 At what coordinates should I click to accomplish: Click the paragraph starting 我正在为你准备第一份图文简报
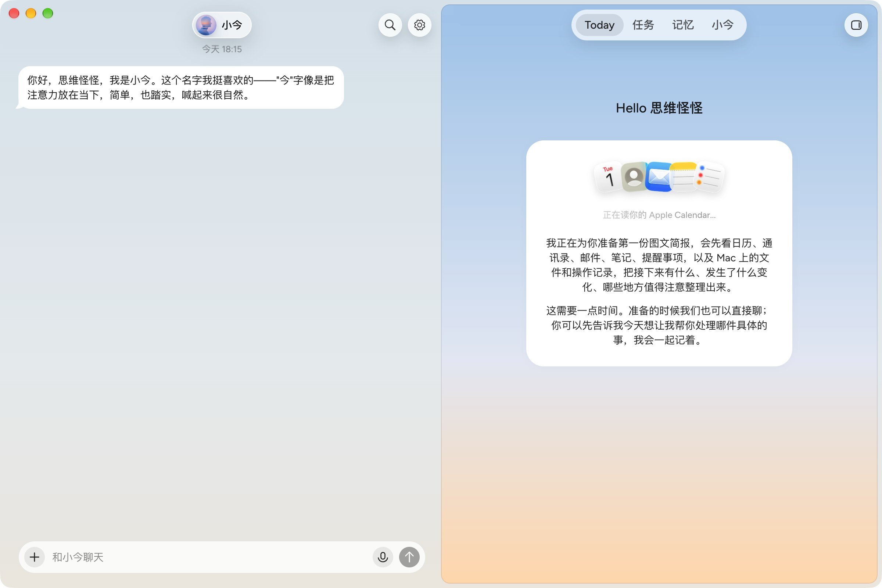(x=659, y=265)
